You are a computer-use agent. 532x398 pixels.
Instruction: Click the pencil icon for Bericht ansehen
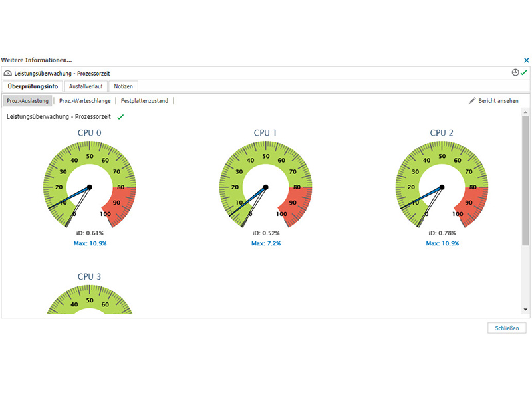[x=472, y=101]
